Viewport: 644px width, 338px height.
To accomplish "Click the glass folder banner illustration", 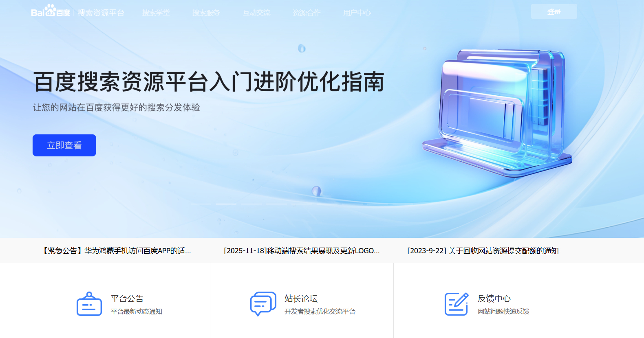I will tap(497, 113).
